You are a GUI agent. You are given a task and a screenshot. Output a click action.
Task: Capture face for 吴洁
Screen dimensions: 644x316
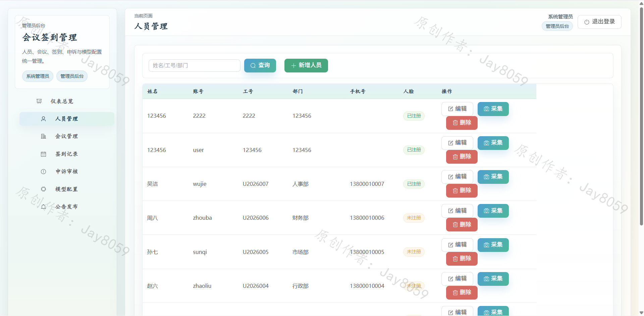coord(493,177)
